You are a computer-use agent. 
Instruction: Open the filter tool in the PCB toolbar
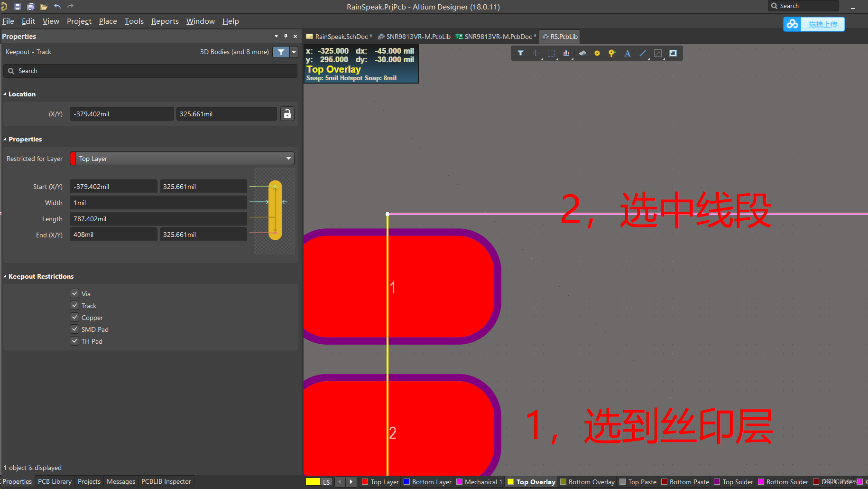click(520, 53)
